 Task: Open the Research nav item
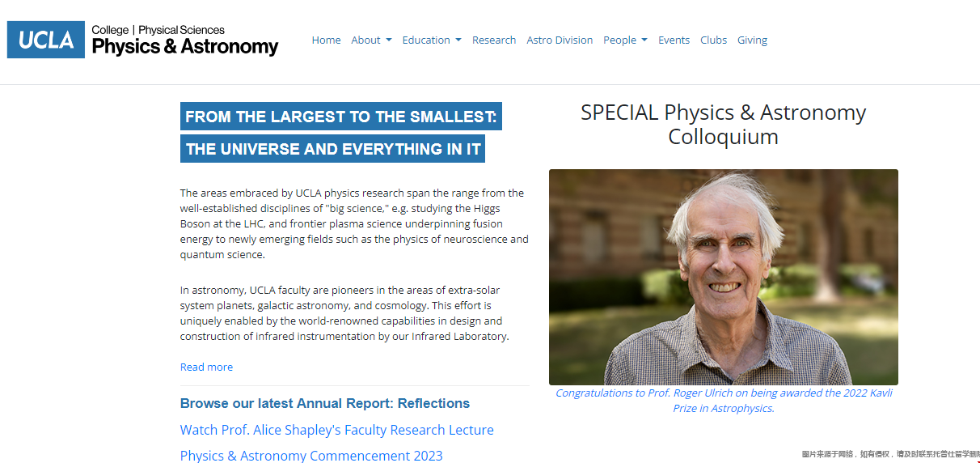click(x=494, y=40)
